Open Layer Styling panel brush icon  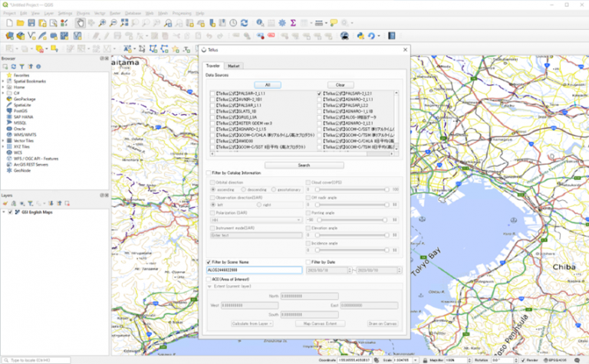click(5, 203)
